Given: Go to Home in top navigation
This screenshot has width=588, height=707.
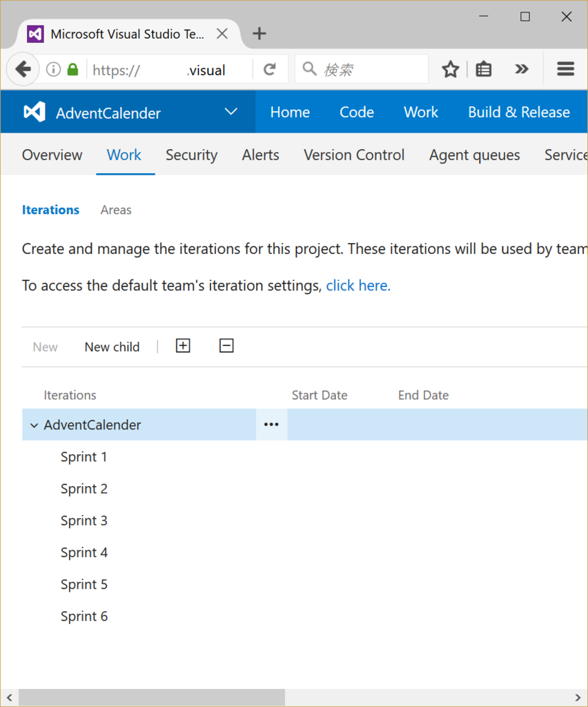Looking at the screenshot, I should coord(290,112).
